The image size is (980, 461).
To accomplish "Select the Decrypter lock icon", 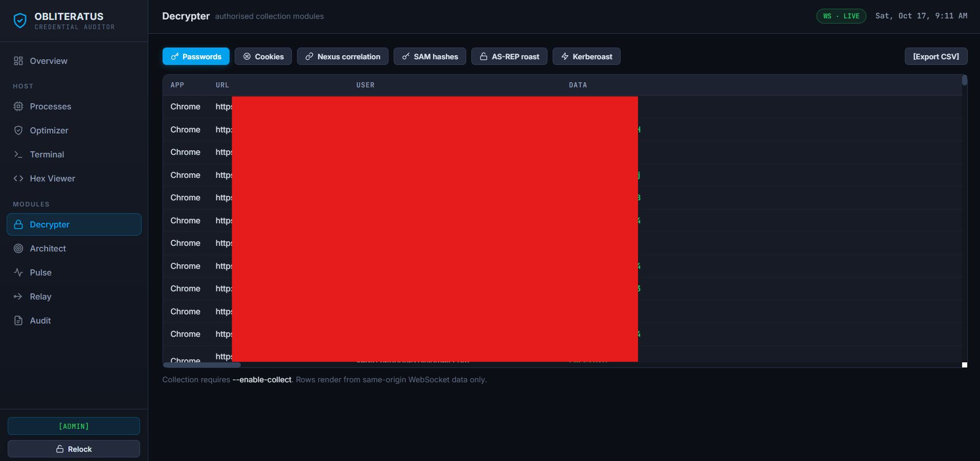I will coord(18,224).
